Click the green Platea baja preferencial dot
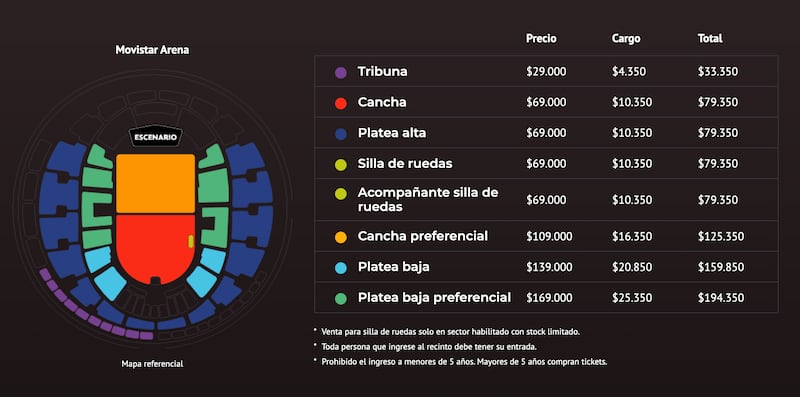This screenshot has width=800, height=397. click(341, 298)
